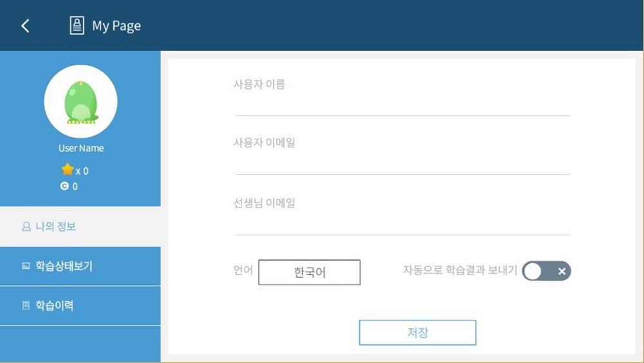The image size is (644, 363).
Task: Click the person icon beside 나의 정보
Action: click(26, 226)
